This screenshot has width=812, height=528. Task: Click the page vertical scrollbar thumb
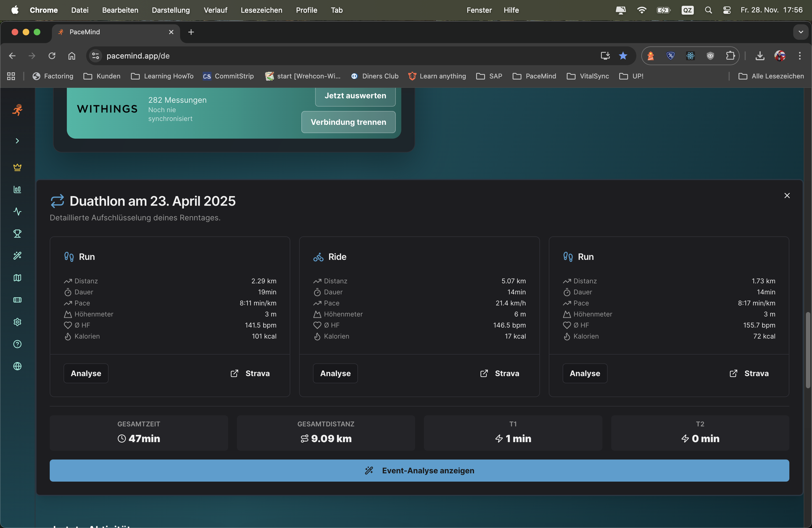(x=808, y=350)
